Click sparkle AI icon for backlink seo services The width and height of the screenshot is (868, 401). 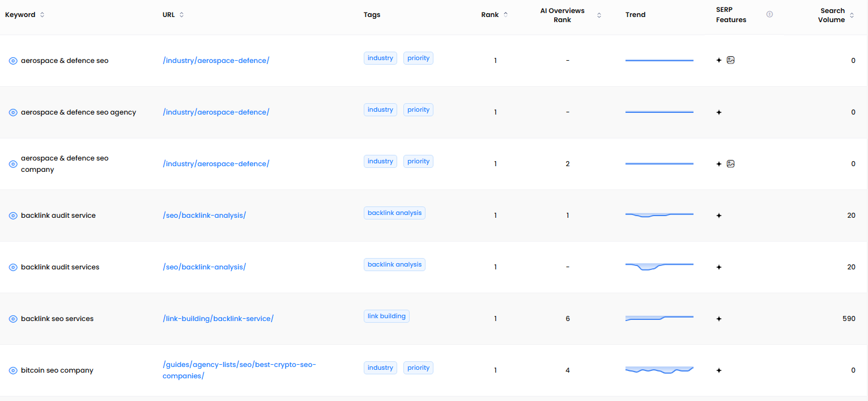point(719,319)
